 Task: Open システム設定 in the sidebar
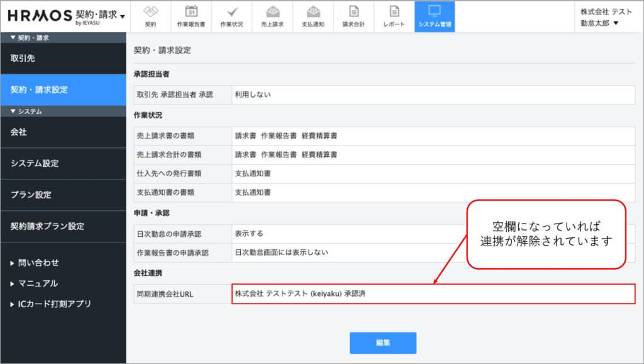click(35, 164)
